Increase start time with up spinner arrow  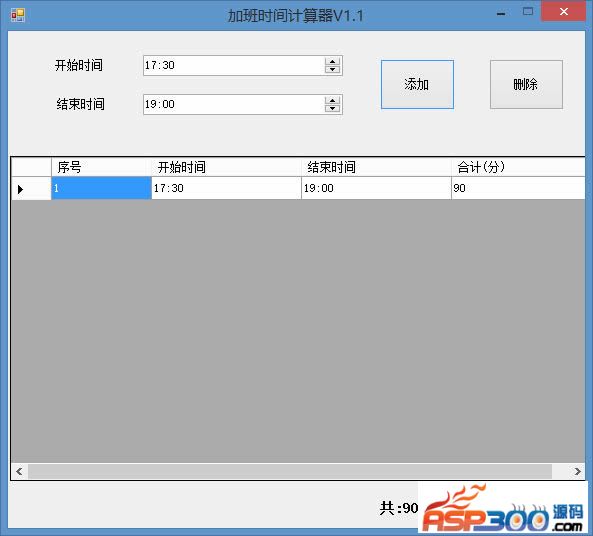tap(332, 62)
